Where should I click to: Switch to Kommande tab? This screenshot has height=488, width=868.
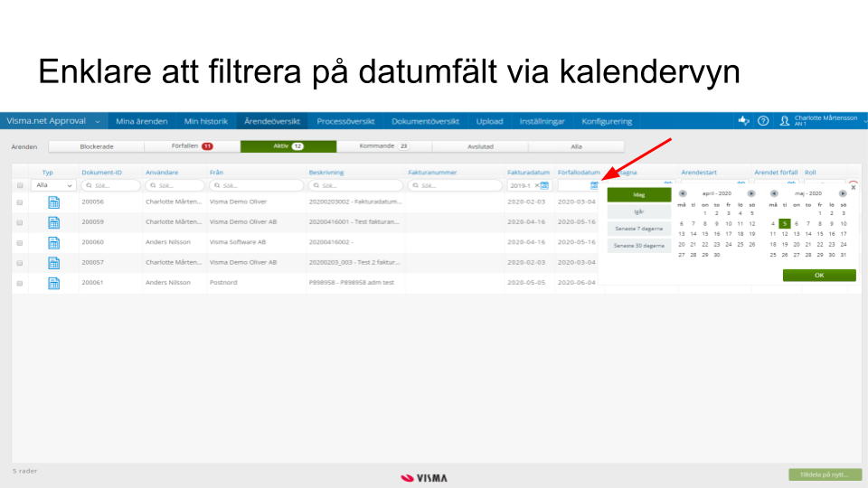click(384, 146)
